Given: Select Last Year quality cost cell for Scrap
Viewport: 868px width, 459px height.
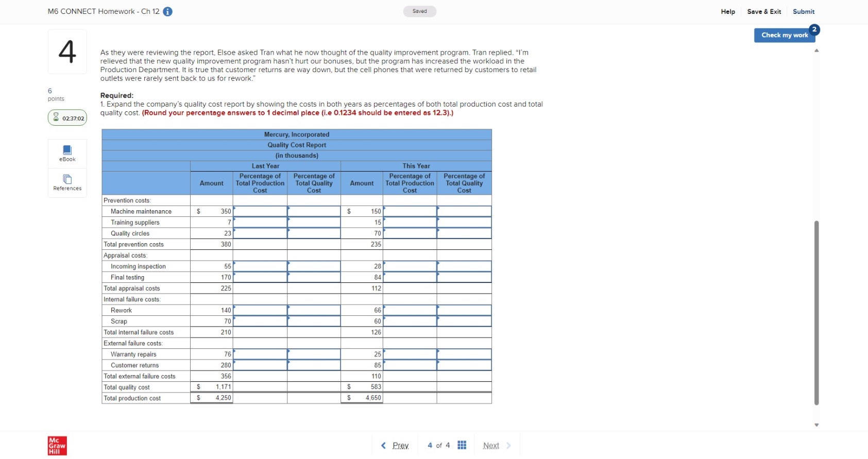Looking at the screenshot, I should (x=314, y=321).
